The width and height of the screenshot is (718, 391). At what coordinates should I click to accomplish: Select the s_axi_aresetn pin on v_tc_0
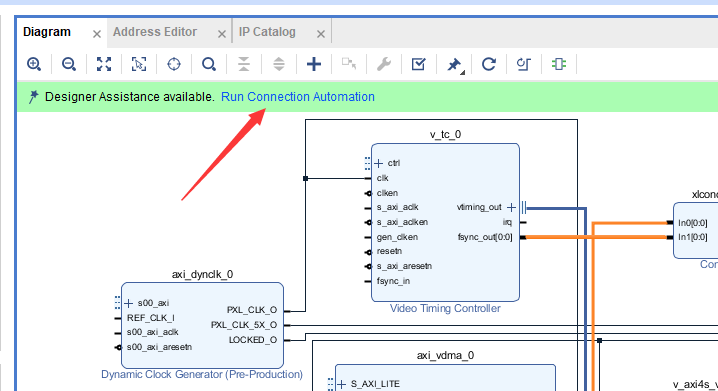coord(404,266)
